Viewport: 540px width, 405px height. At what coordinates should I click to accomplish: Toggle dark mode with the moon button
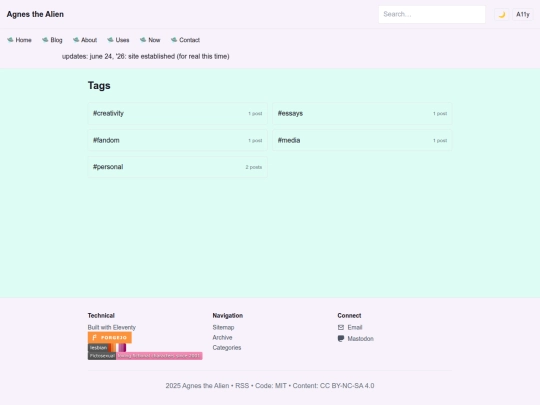[x=501, y=14]
